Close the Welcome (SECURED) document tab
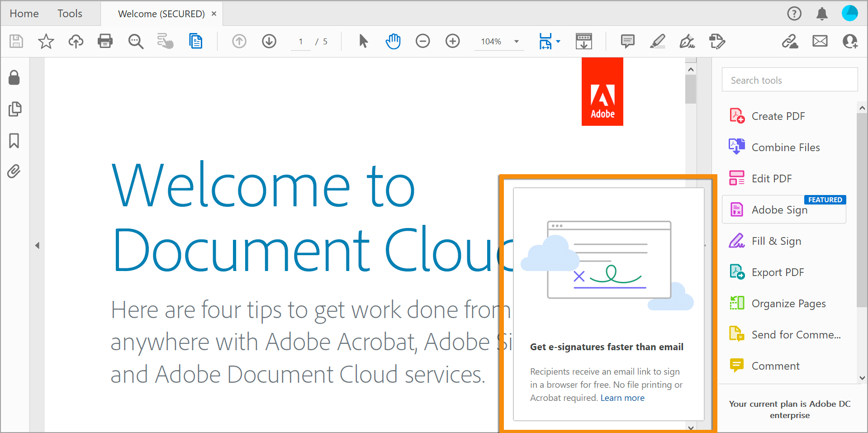The image size is (868, 433). [x=214, y=14]
